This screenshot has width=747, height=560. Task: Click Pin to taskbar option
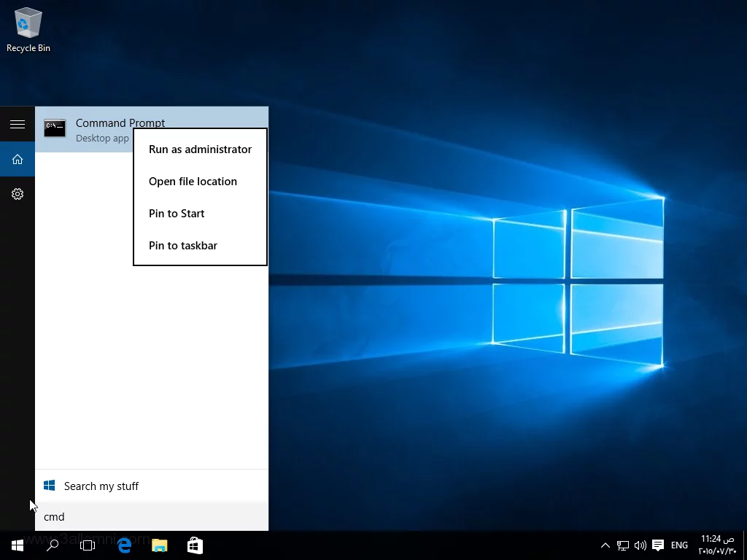coord(183,246)
